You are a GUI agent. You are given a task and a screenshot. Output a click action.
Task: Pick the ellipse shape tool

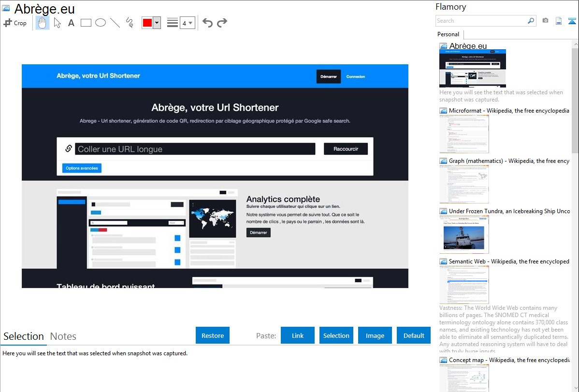pos(101,23)
